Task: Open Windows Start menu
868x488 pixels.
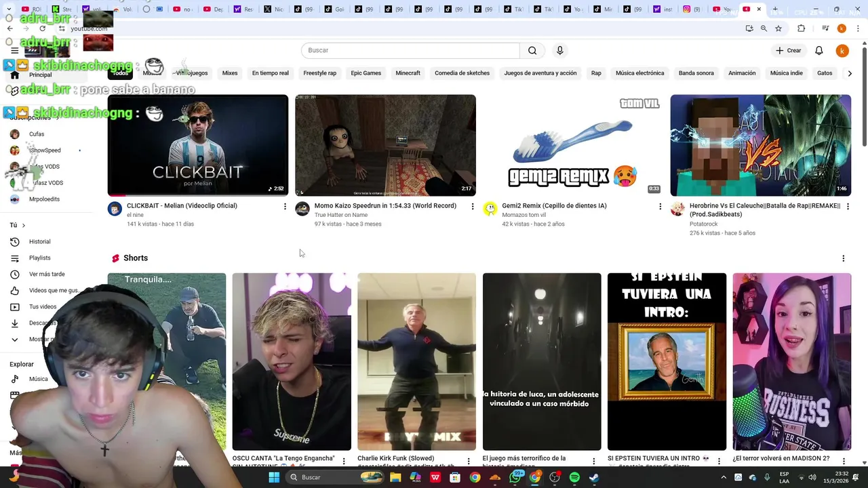Action: pyautogui.click(x=274, y=477)
